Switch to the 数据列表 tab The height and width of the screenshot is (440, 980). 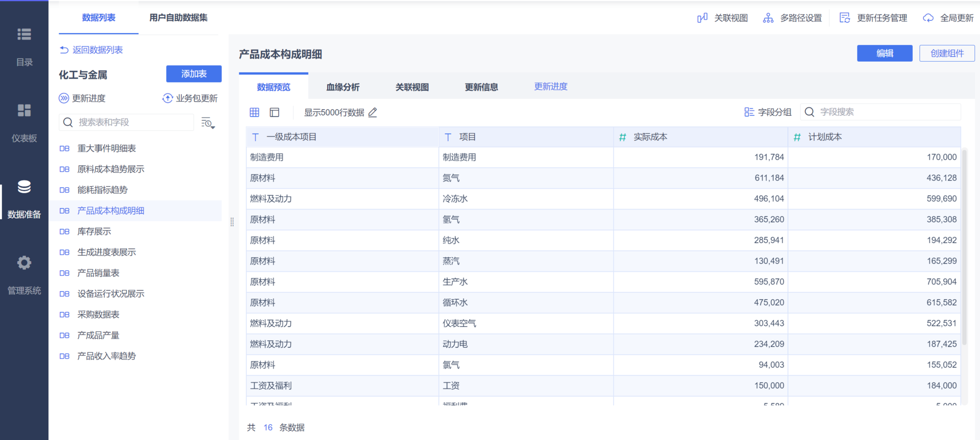(99, 18)
